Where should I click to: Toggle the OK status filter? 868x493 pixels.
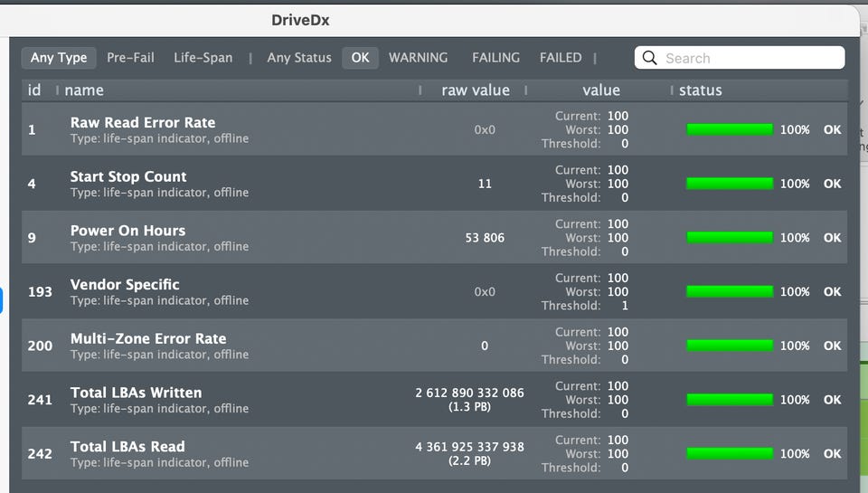361,58
